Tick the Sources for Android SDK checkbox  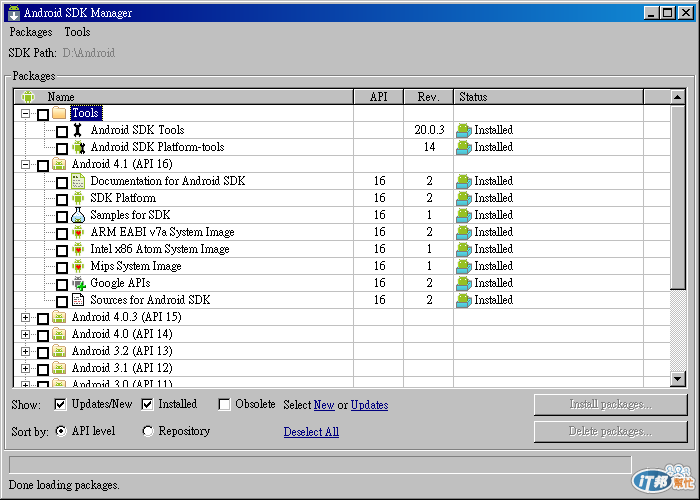click(x=62, y=302)
